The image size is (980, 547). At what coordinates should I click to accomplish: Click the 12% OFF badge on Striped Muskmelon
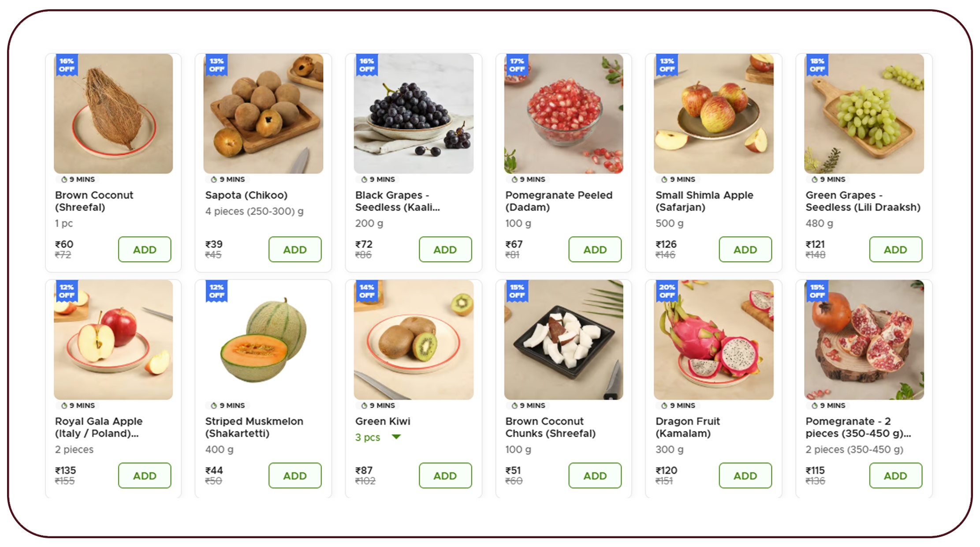(216, 292)
